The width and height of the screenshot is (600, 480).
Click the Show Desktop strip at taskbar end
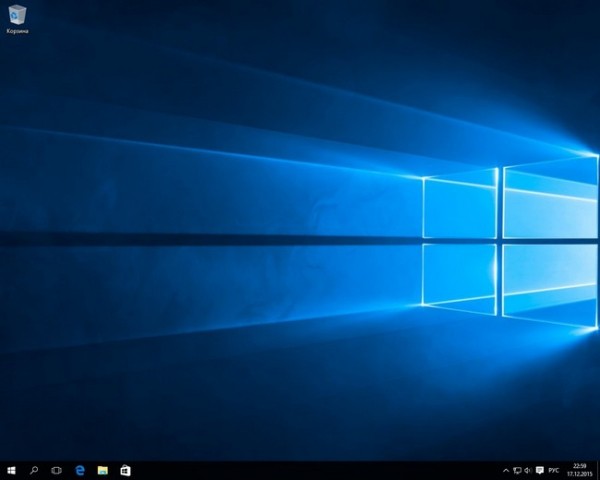pos(598,470)
